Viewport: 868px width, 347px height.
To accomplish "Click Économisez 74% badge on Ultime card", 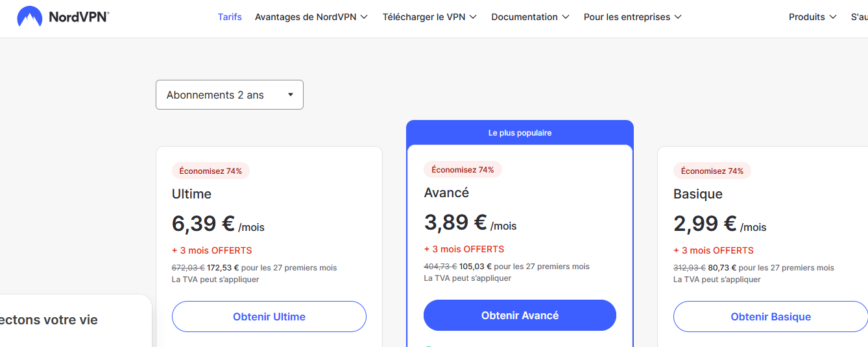I will (x=211, y=171).
